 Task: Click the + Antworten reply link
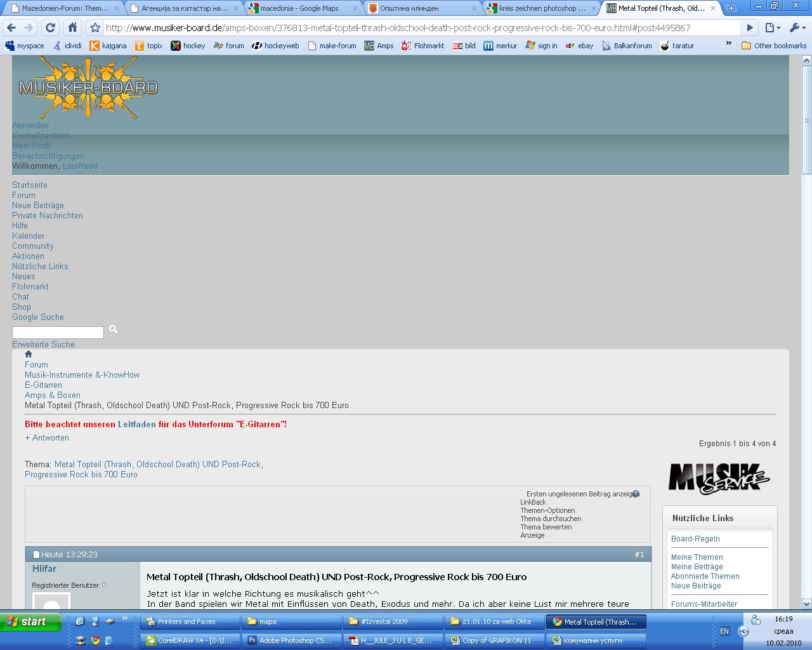[47, 438]
